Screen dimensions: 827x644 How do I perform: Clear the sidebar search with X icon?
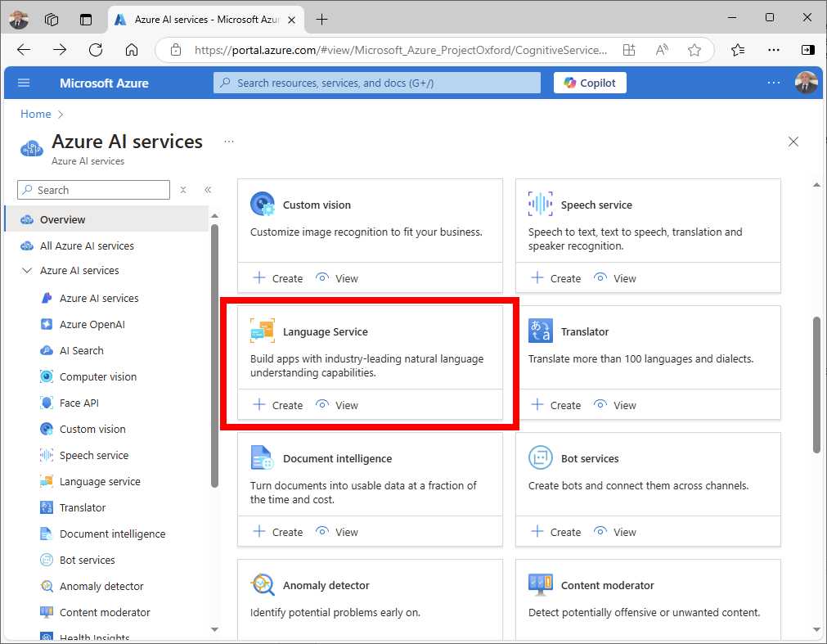(x=183, y=190)
